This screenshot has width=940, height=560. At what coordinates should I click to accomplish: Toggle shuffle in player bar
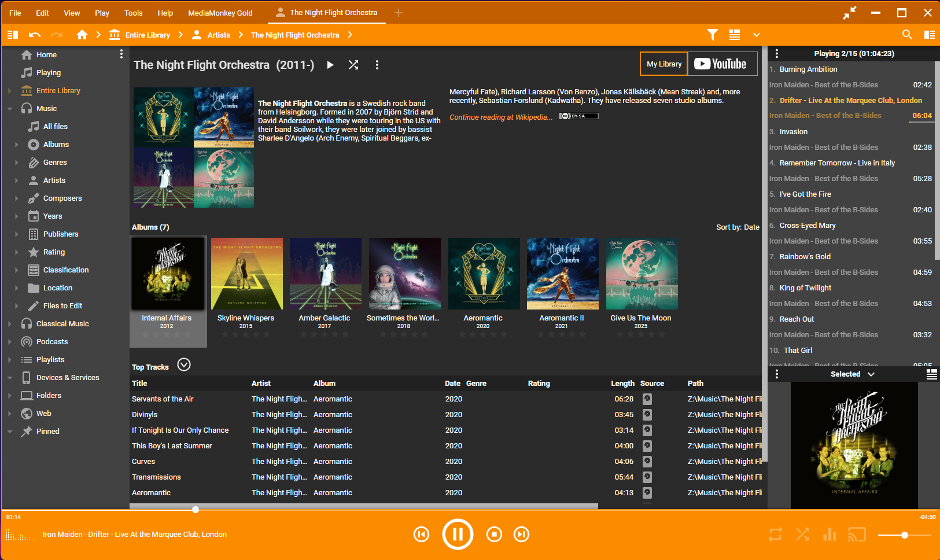(802, 535)
